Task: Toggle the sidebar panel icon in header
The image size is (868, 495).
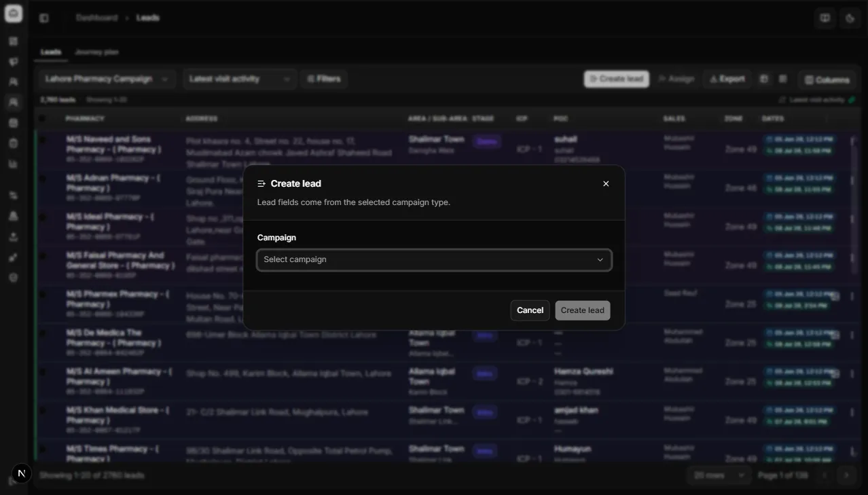Action: coord(44,18)
